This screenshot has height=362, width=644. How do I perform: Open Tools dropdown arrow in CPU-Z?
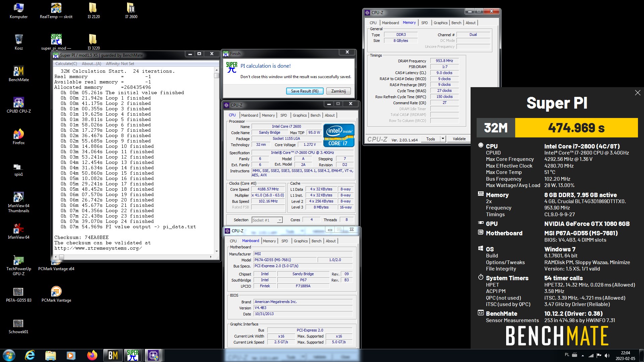pyautogui.click(x=443, y=139)
